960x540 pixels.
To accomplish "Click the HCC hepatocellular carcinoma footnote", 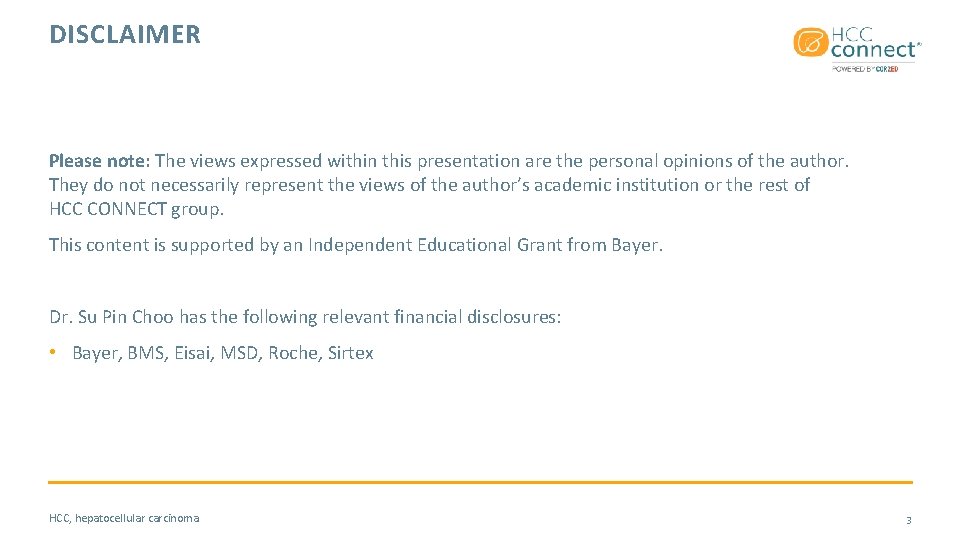I will 124,518.
